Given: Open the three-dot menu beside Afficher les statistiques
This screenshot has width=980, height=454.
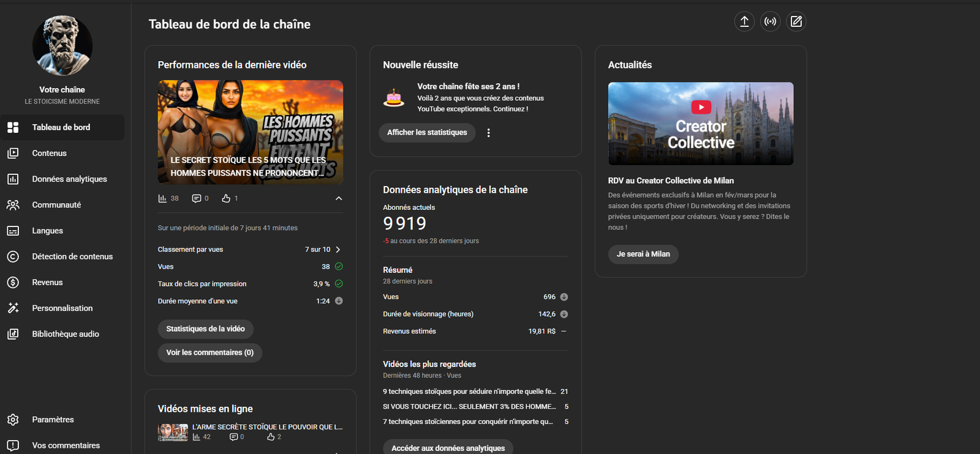Looking at the screenshot, I should click(488, 133).
